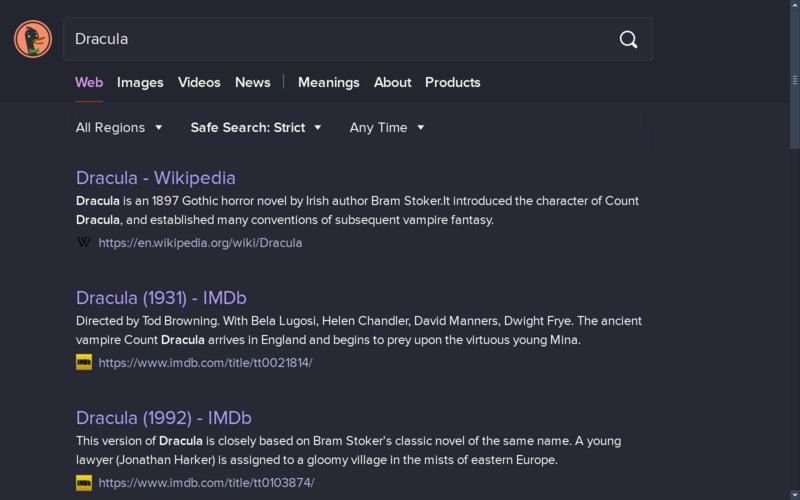This screenshot has width=800, height=500.
Task: Click the Wikipedia snippet about Bram Stoker
Action: pyautogui.click(x=357, y=211)
